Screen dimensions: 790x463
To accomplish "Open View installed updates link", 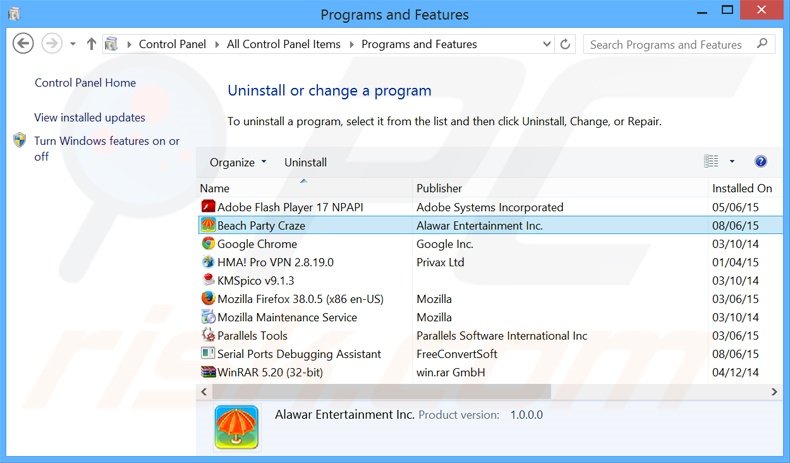I will (x=90, y=117).
